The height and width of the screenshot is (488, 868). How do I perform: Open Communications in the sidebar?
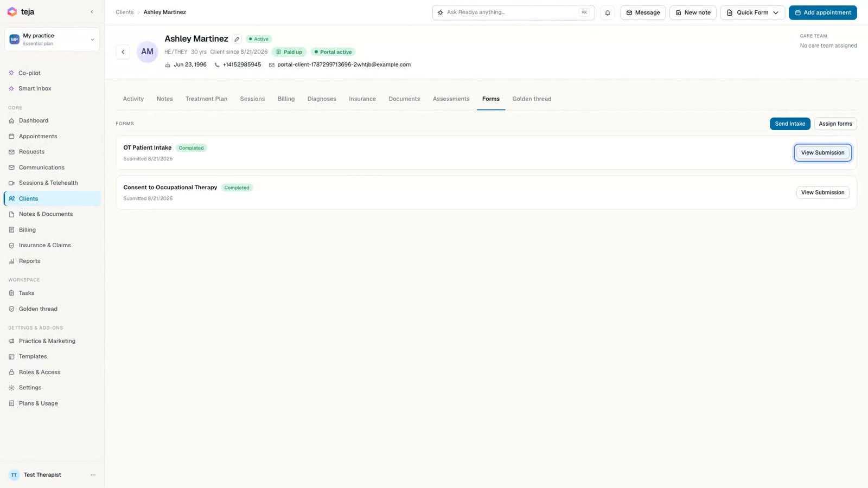[x=52, y=168]
